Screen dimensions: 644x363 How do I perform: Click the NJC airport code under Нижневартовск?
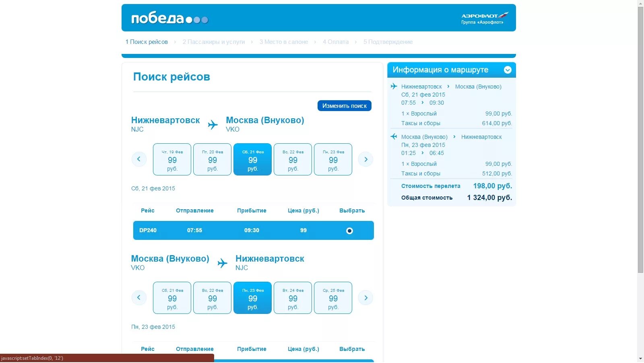(x=137, y=130)
